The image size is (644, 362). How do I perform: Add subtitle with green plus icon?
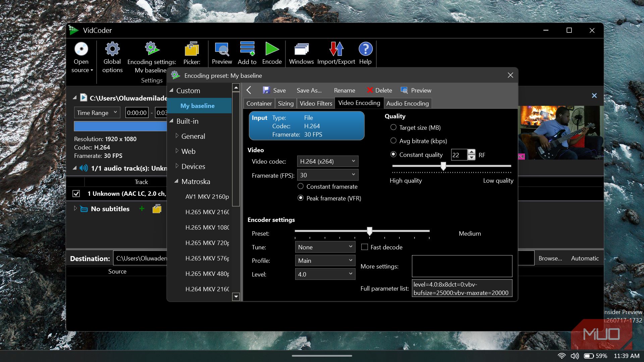[x=142, y=208]
